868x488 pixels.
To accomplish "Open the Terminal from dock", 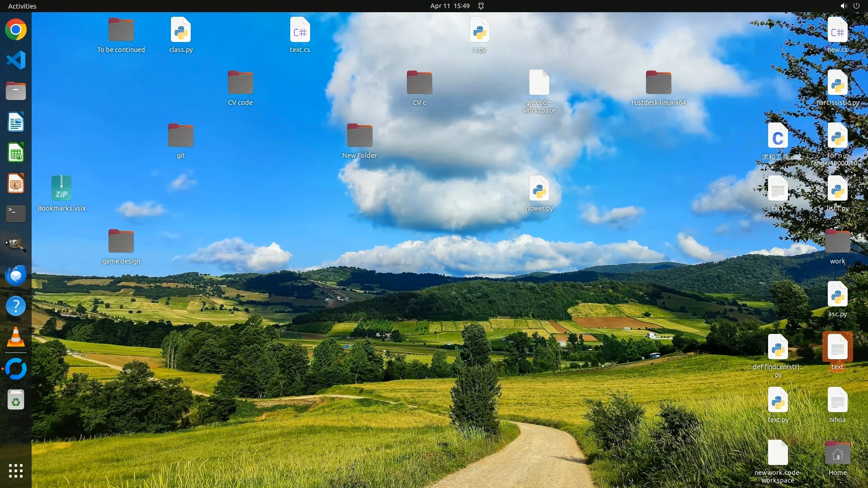I will (16, 214).
